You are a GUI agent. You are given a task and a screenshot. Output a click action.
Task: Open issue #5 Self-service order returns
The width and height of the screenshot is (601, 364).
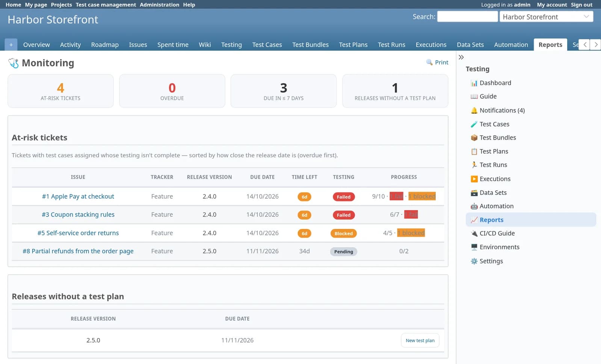[x=78, y=233]
